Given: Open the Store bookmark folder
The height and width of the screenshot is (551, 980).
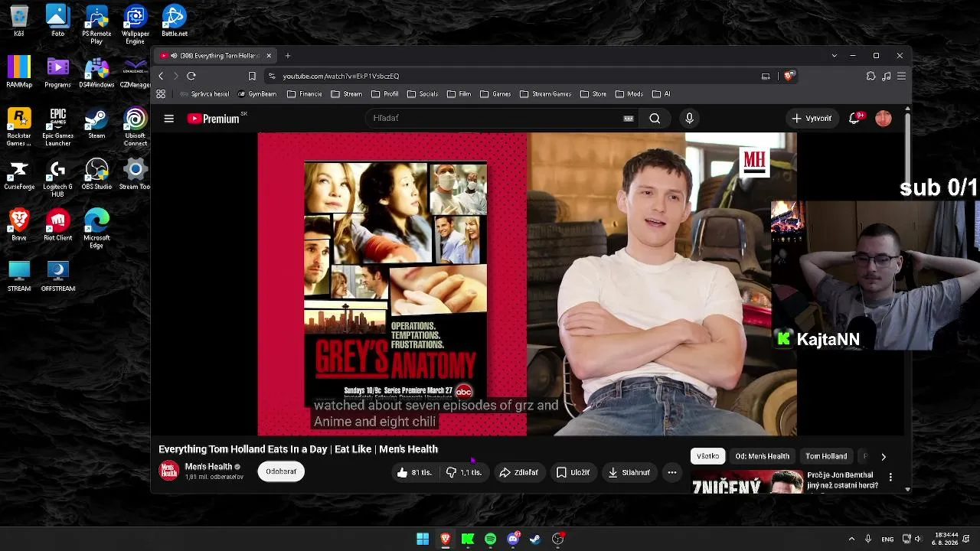Looking at the screenshot, I should [593, 94].
